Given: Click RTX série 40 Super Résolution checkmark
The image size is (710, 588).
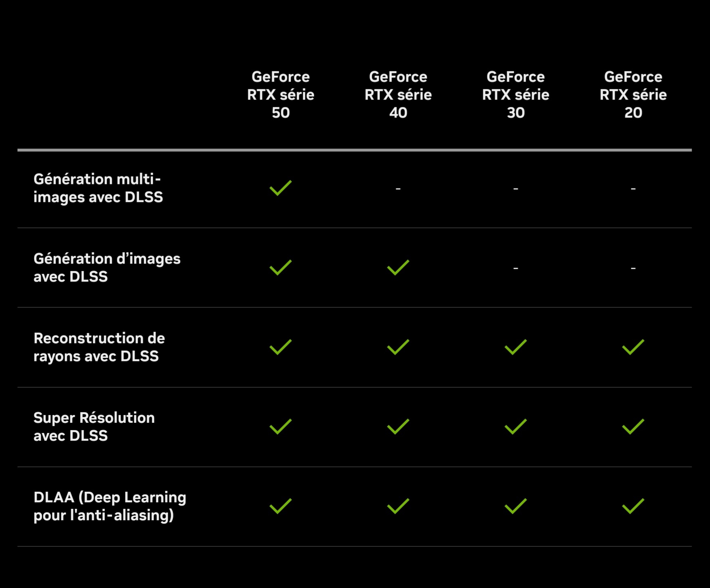Looking at the screenshot, I should [x=398, y=427].
